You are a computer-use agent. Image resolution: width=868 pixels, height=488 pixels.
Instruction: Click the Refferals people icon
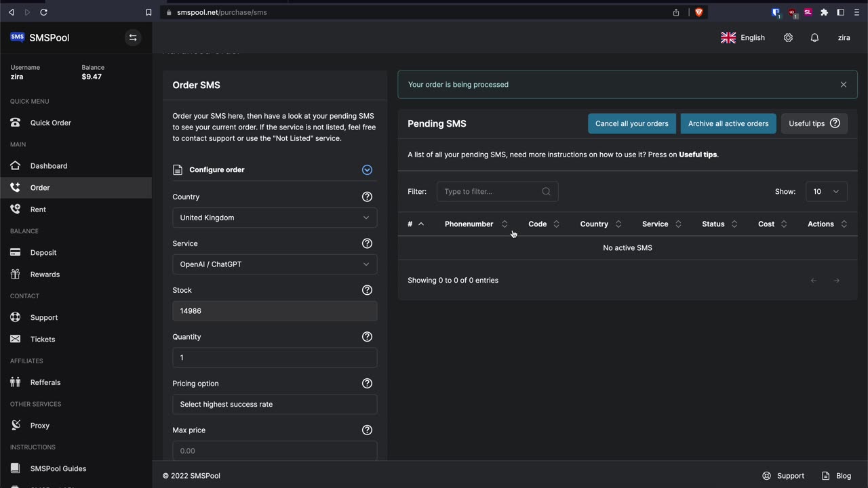(x=16, y=382)
